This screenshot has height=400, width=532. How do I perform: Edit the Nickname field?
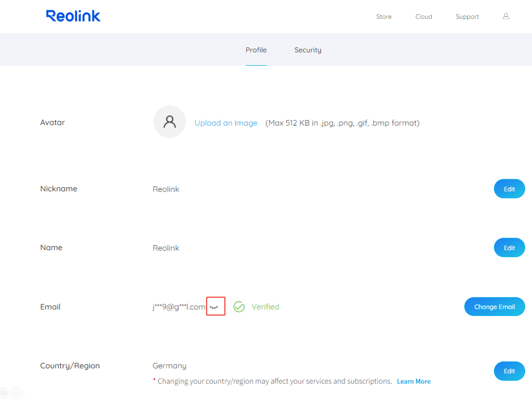click(x=509, y=189)
